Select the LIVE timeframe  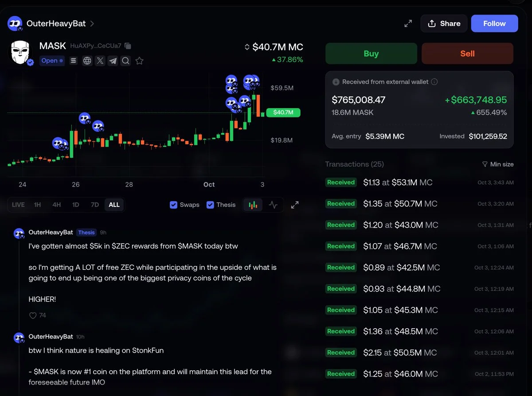coord(18,205)
